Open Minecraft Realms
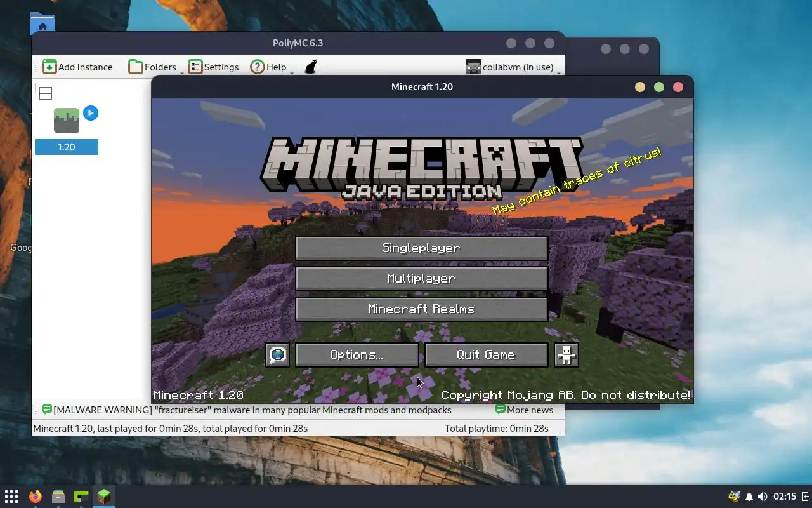This screenshot has width=812, height=508. tap(421, 309)
